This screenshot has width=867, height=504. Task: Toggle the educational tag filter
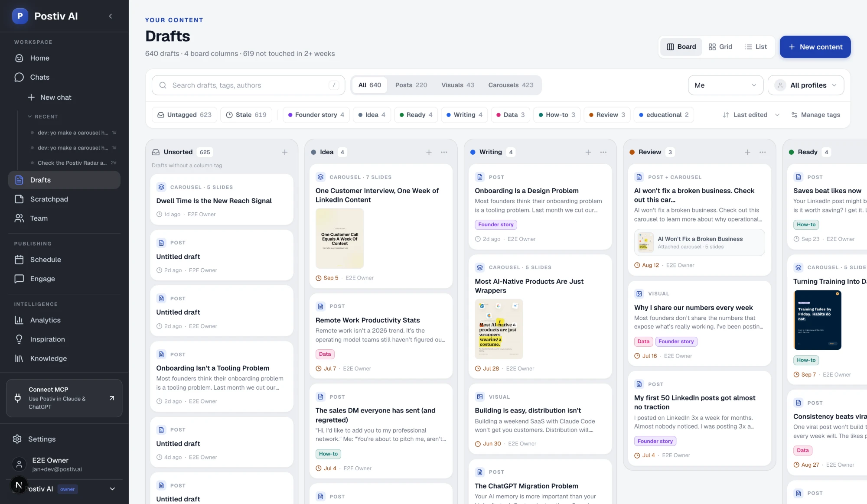tap(664, 115)
